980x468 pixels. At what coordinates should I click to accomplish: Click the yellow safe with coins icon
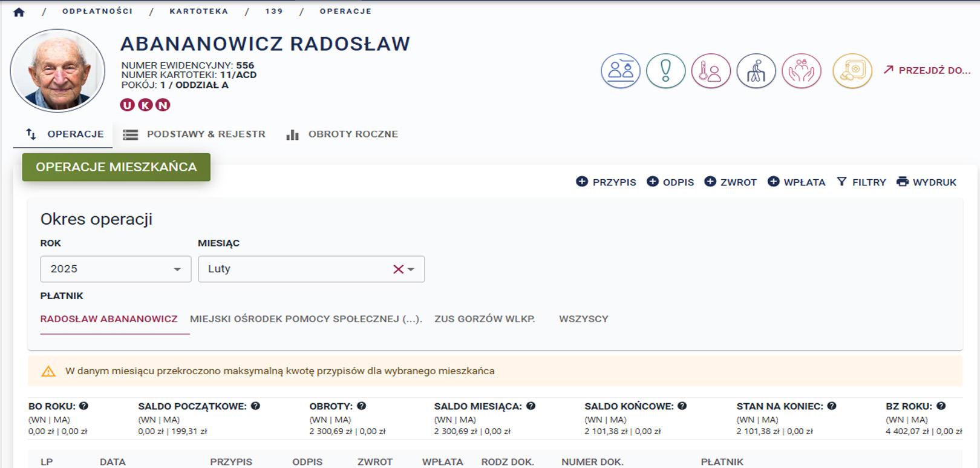(x=852, y=71)
